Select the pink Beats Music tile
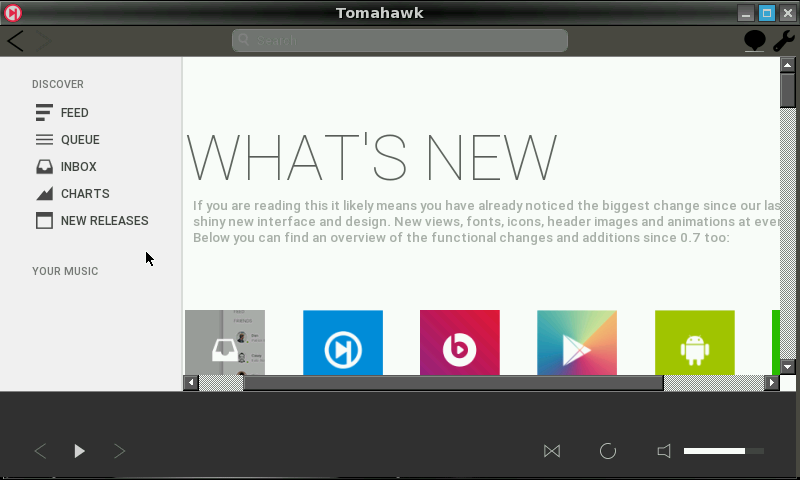The width and height of the screenshot is (800, 480). [x=460, y=342]
